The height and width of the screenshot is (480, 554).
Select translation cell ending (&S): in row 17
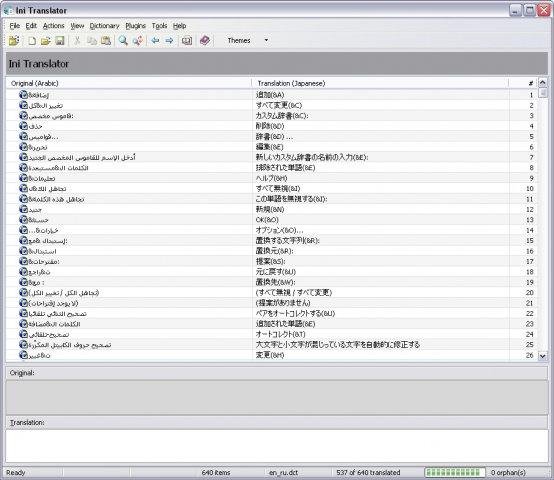(271, 261)
